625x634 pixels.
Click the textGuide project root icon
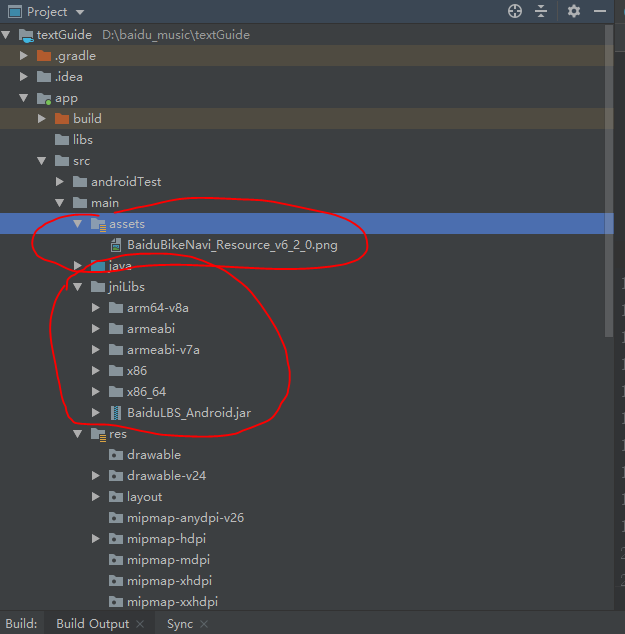tap(26, 36)
